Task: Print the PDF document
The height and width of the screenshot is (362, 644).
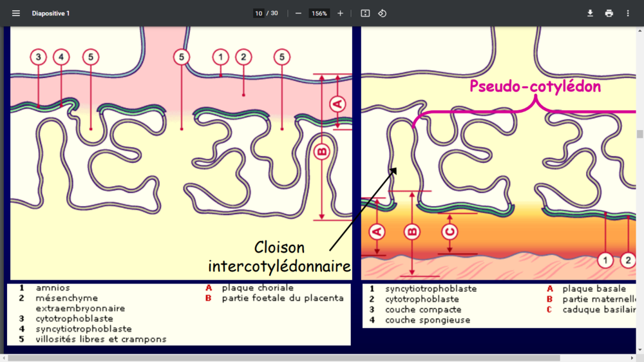Action: (609, 13)
